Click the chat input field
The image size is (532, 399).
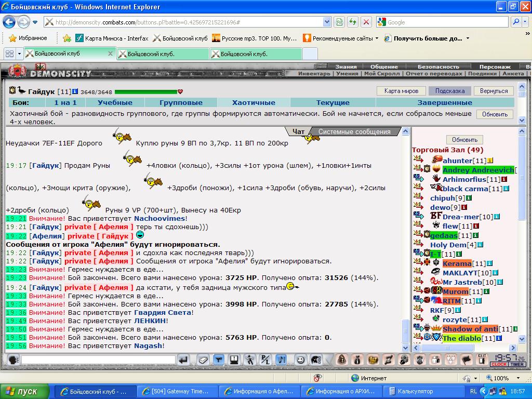pyautogui.click(x=98, y=360)
